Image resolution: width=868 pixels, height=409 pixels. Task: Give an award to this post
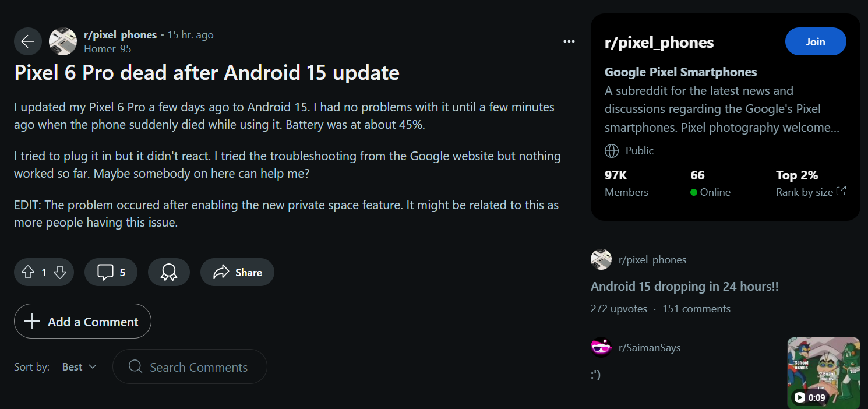point(169,272)
